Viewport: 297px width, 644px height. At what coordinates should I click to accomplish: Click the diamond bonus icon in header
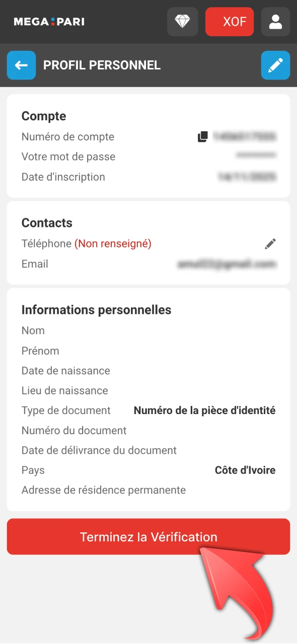[x=182, y=22]
